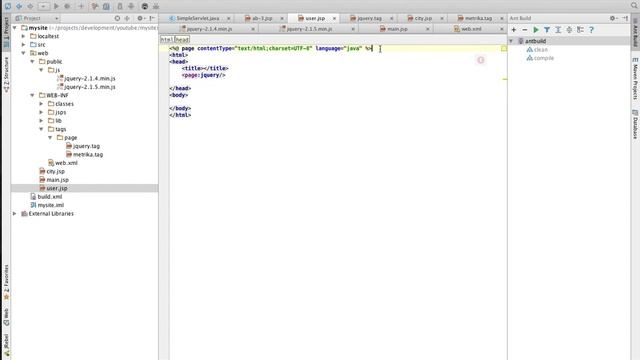The width and height of the screenshot is (640, 360).
Task: Switch to jquery-2.1.4.min.js editor tab
Action: coord(209,29)
